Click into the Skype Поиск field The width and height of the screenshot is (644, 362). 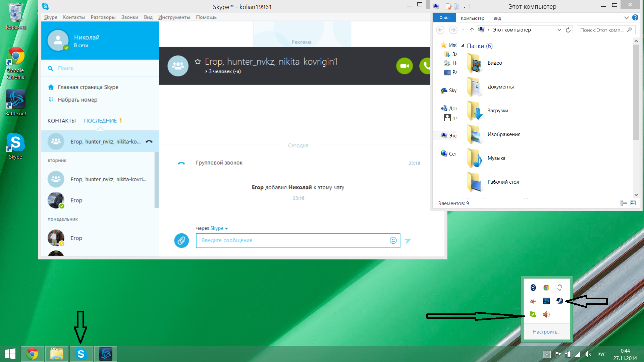click(100, 68)
